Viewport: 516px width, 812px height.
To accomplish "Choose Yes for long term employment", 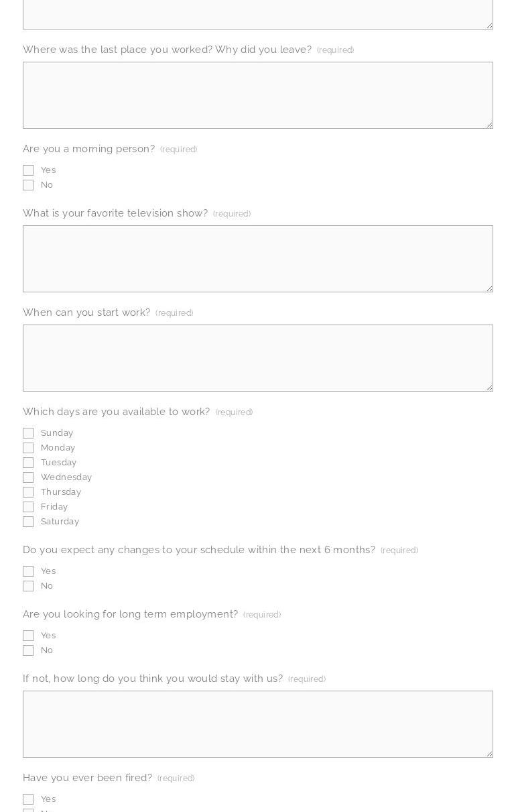I will click(x=28, y=636).
